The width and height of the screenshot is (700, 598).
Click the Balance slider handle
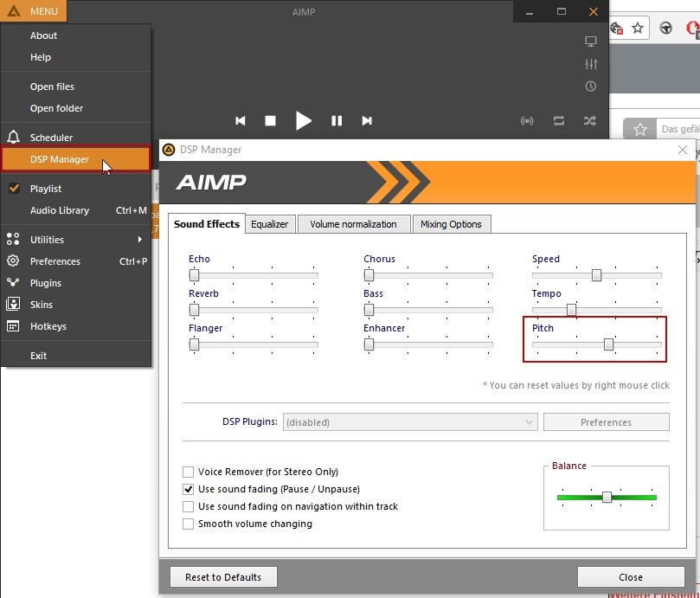point(607,497)
